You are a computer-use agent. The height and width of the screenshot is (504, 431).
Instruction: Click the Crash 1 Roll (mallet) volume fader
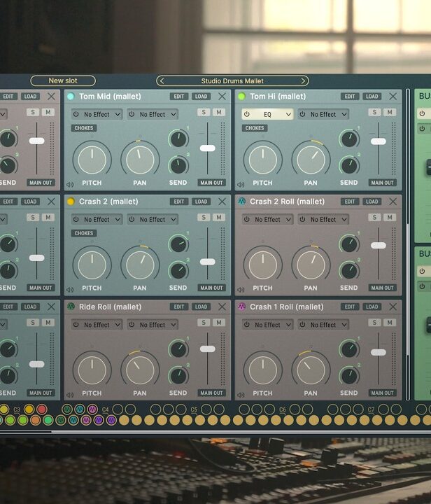379,353
